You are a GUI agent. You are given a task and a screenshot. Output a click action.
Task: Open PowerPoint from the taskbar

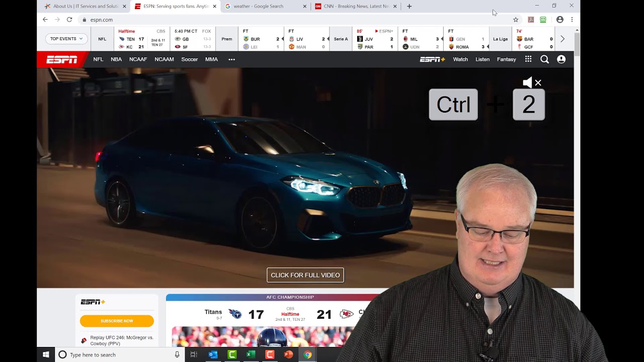pyautogui.click(x=289, y=354)
